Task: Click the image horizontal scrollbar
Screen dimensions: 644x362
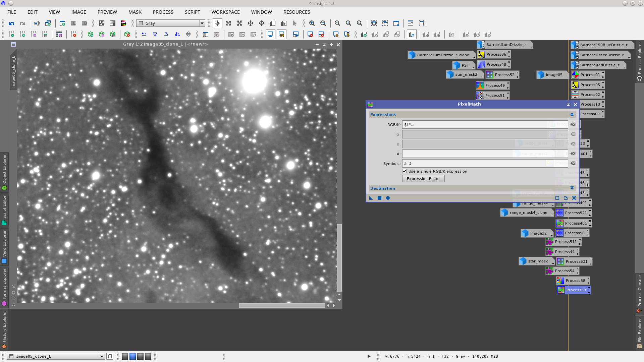Action: pyautogui.click(x=282, y=305)
